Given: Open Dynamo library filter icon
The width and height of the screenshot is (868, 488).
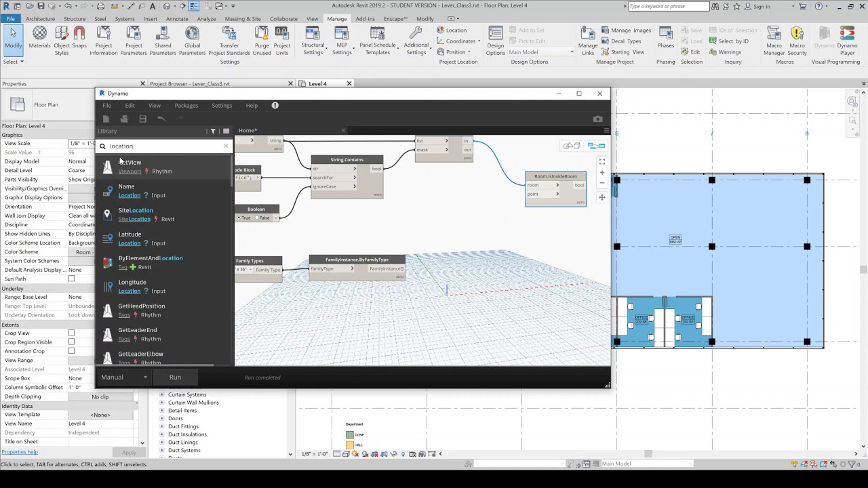Looking at the screenshot, I should click(213, 131).
